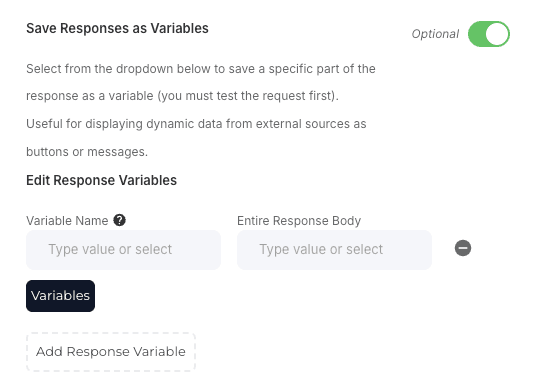The height and width of the screenshot is (389, 549).
Task: Disable the Save Responses as Variables switch
Action: point(489,34)
